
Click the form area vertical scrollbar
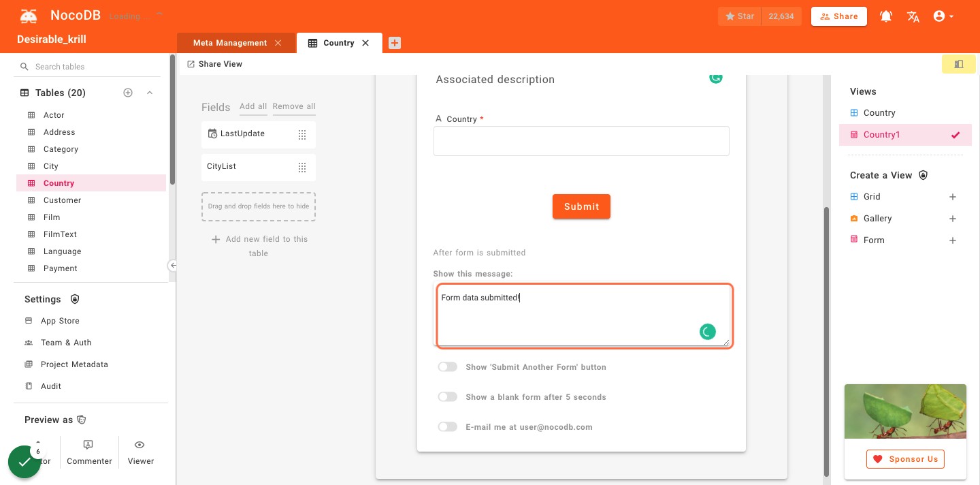[x=826, y=341]
